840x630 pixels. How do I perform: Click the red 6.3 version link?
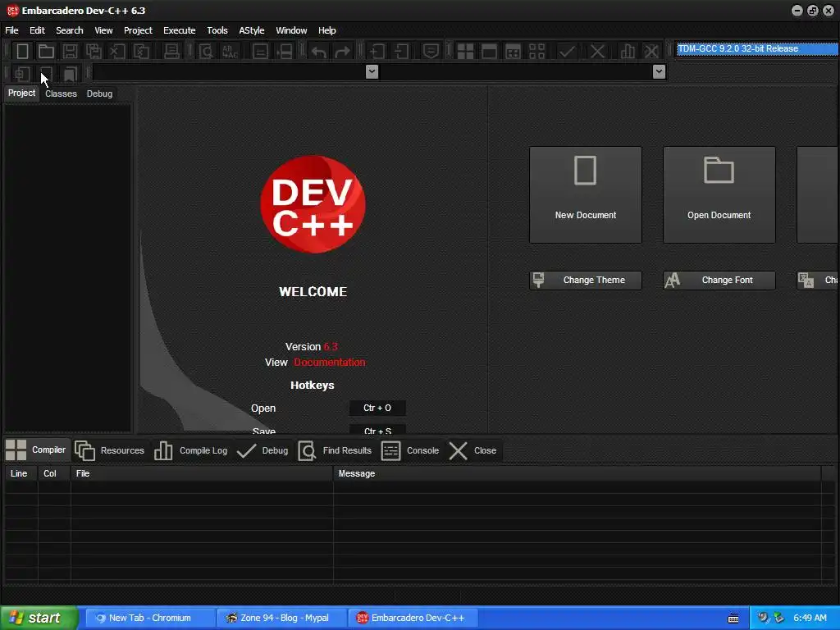[x=331, y=347]
